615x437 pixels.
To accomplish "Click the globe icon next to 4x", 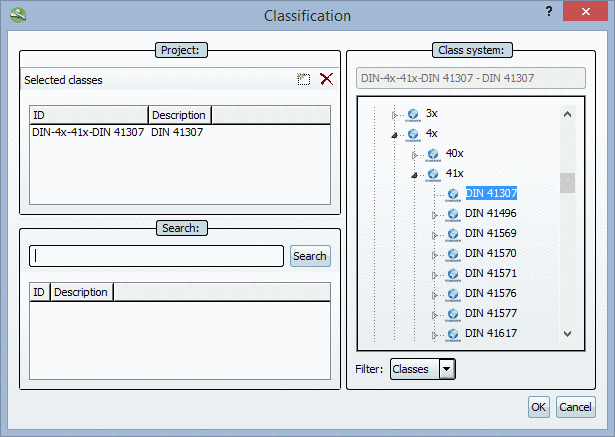I will 413,134.
